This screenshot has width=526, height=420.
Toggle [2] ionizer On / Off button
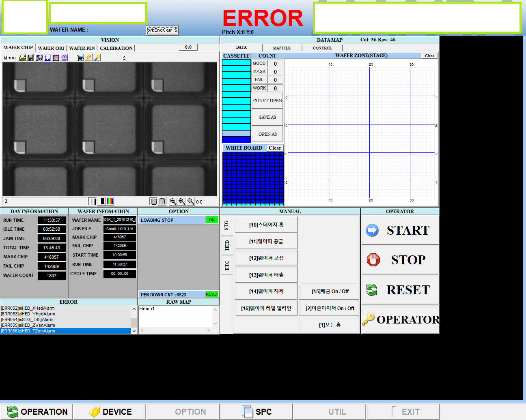tap(330, 309)
